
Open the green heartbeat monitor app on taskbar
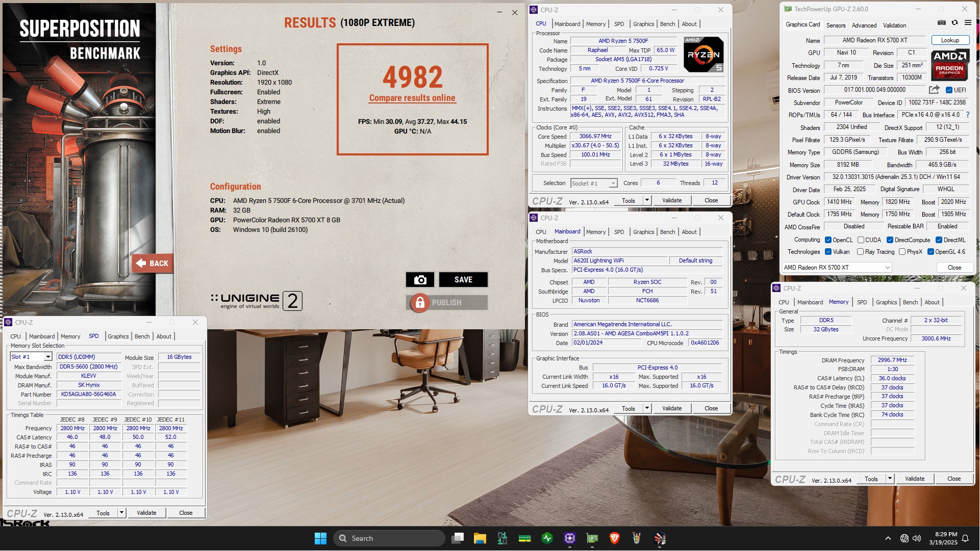547,538
